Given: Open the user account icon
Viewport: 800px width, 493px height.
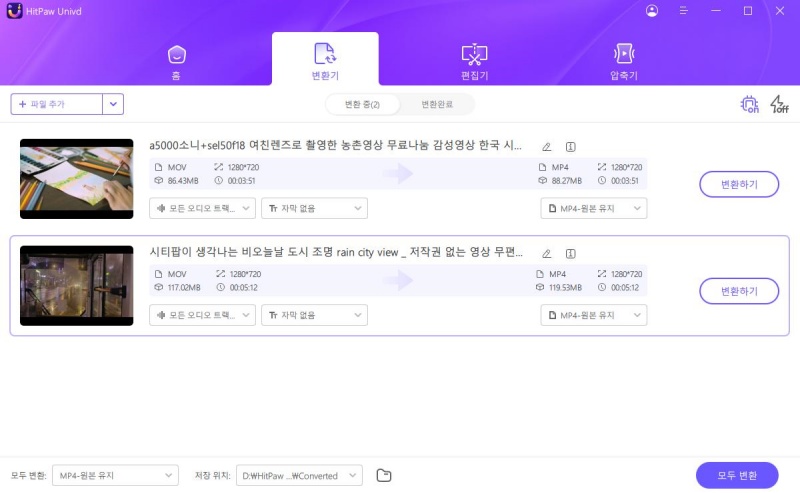Looking at the screenshot, I should point(652,11).
